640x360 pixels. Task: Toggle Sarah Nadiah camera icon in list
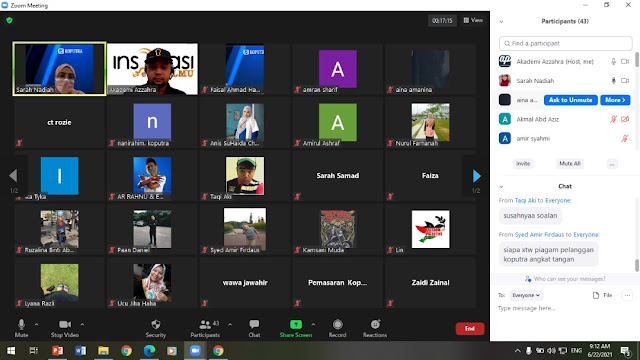625,81
